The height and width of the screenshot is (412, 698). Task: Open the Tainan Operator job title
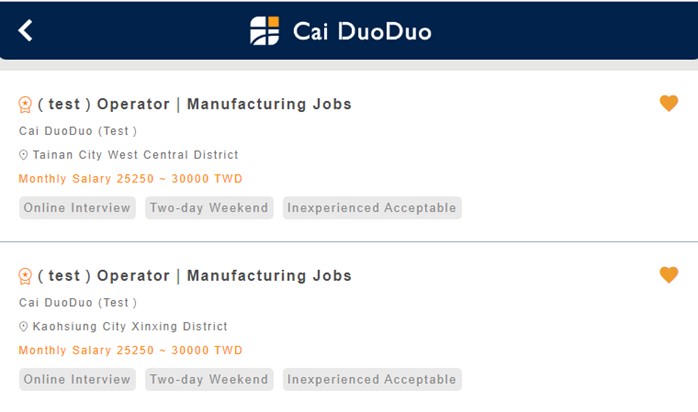195,104
